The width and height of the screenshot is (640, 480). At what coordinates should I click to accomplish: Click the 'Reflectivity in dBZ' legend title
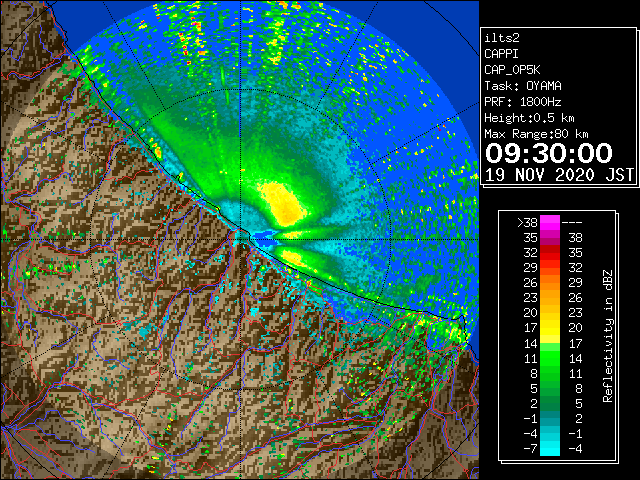coord(608,336)
